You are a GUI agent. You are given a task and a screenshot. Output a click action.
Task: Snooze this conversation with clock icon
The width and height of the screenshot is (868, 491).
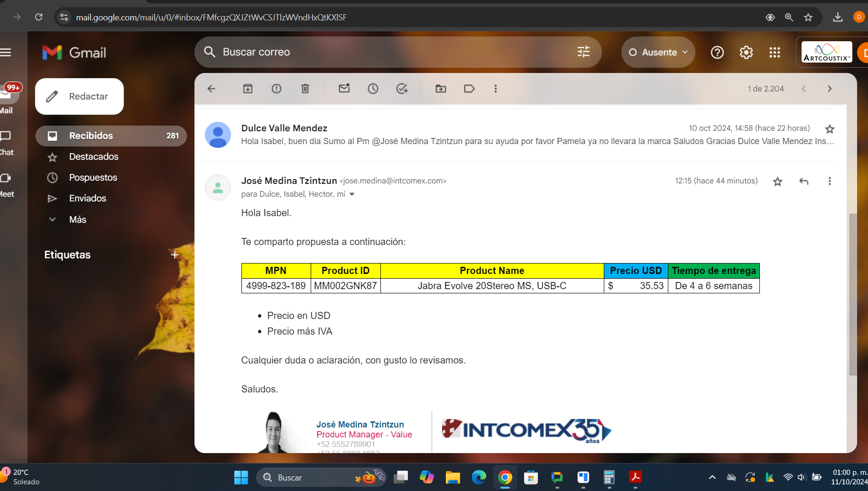coord(373,89)
